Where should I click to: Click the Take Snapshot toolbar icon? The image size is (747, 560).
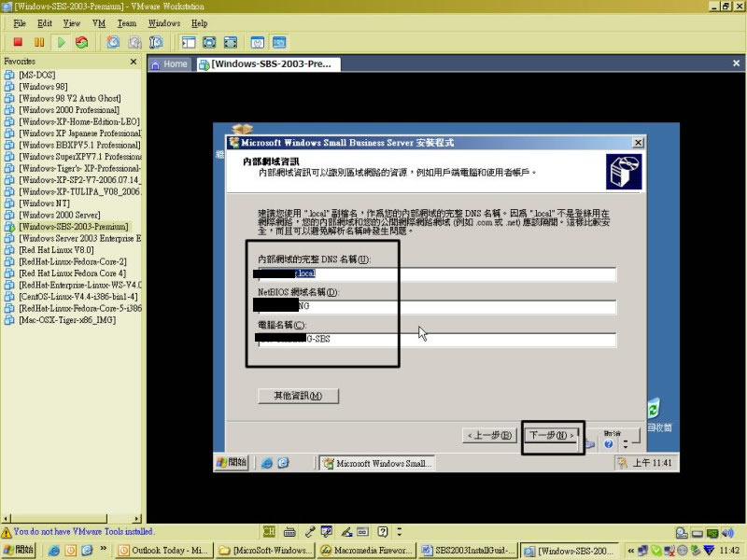pyautogui.click(x=113, y=42)
